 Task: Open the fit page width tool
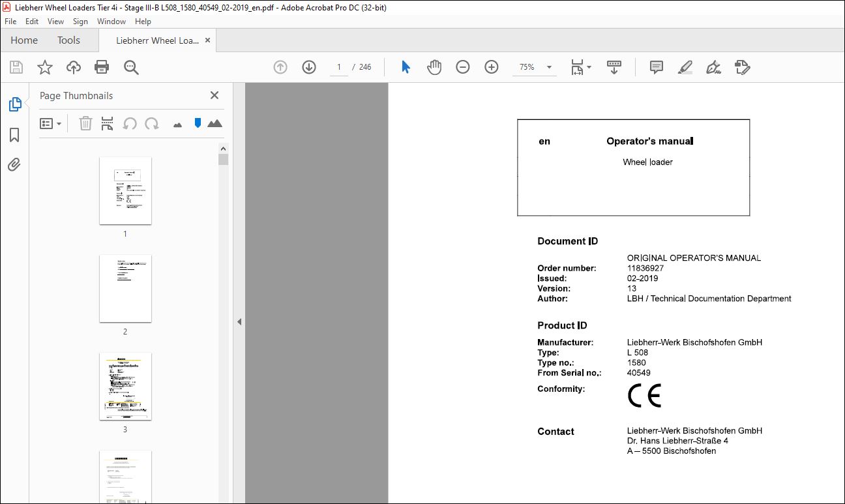tap(577, 67)
